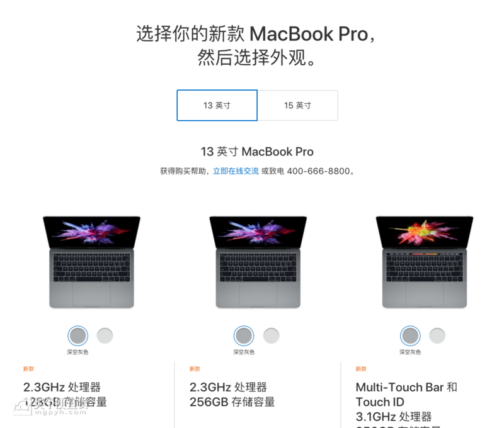Click the 13 英寸 MacBook Pro heading

tap(257, 152)
